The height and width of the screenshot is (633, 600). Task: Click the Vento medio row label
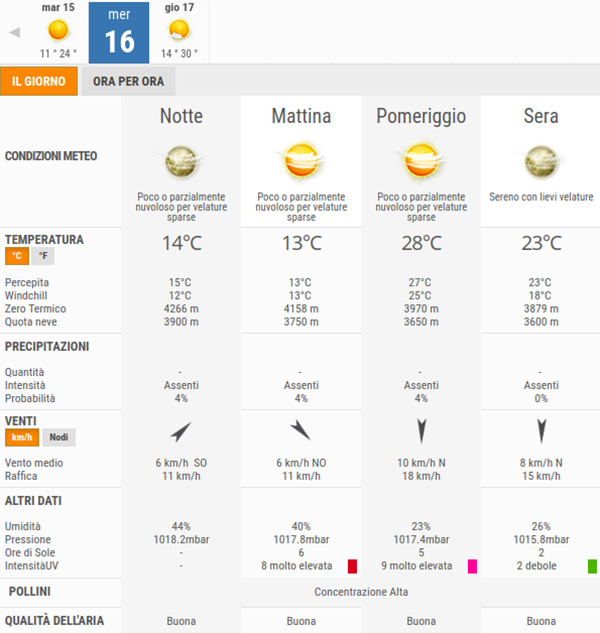(x=34, y=463)
